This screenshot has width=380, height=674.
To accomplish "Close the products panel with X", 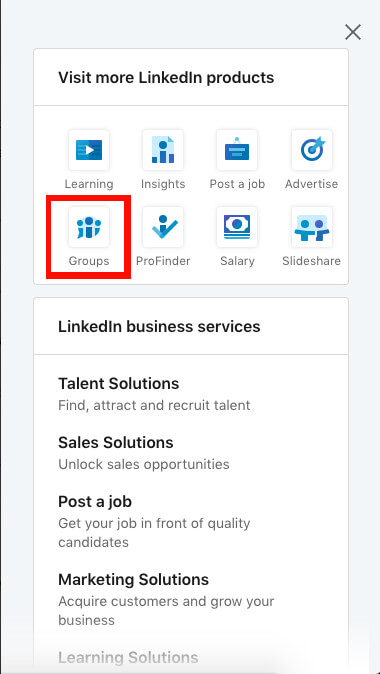I will tap(353, 32).
